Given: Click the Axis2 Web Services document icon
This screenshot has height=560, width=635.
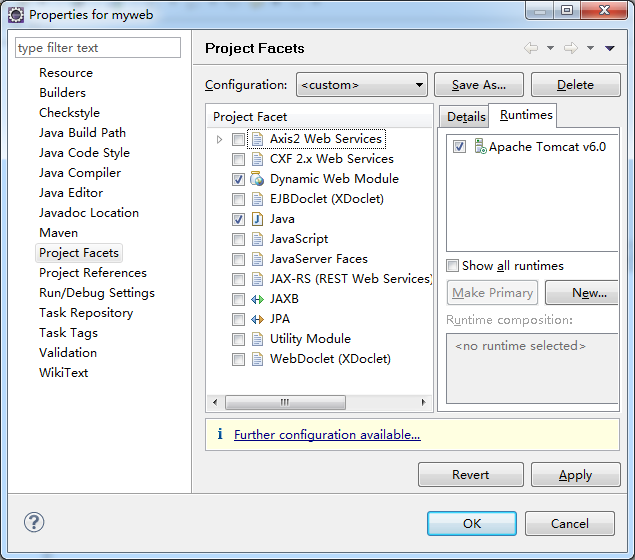Looking at the screenshot, I should pyautogui.click(x=257, y=139).
